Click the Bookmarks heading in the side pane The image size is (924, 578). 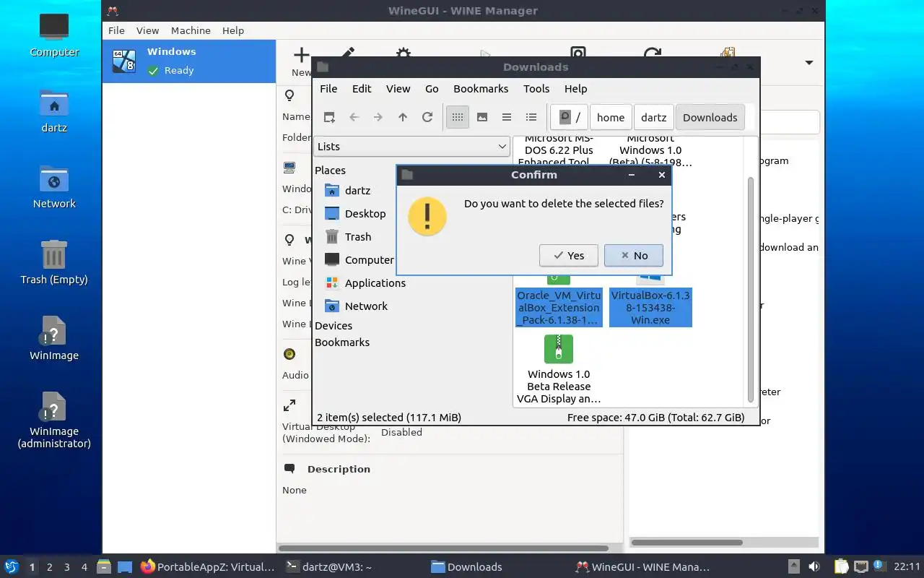pos(342,342)
